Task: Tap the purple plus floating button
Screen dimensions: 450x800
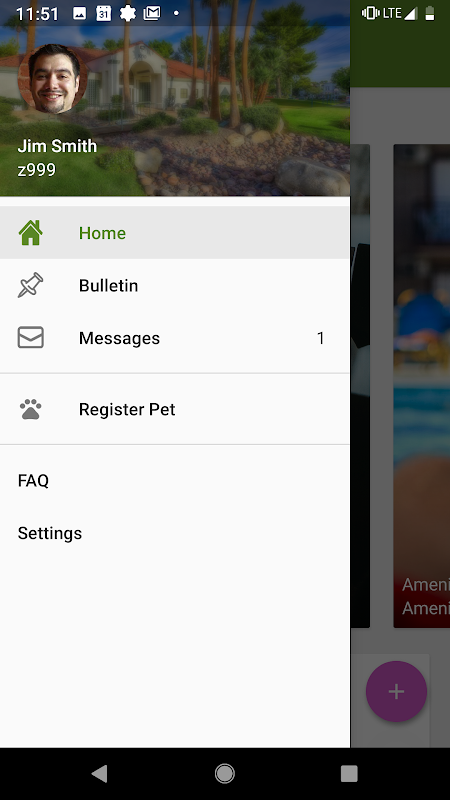Action: point(396,691)
